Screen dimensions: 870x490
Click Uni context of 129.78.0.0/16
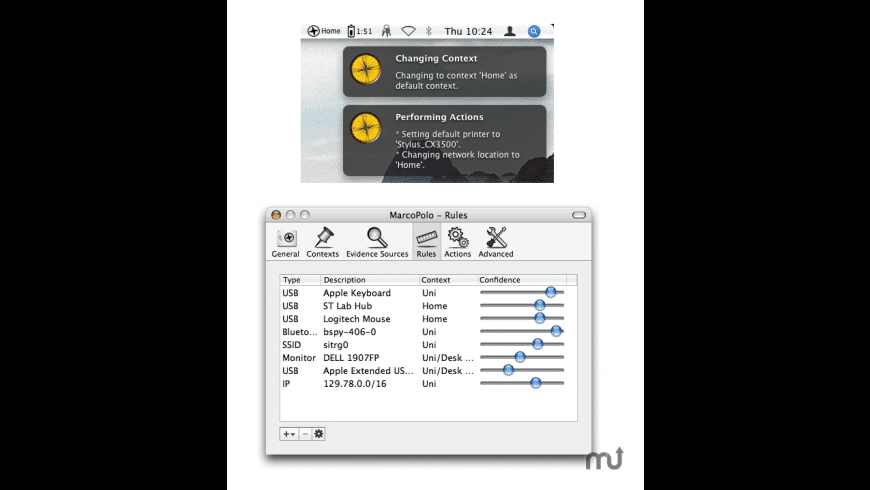pos(429,383)
